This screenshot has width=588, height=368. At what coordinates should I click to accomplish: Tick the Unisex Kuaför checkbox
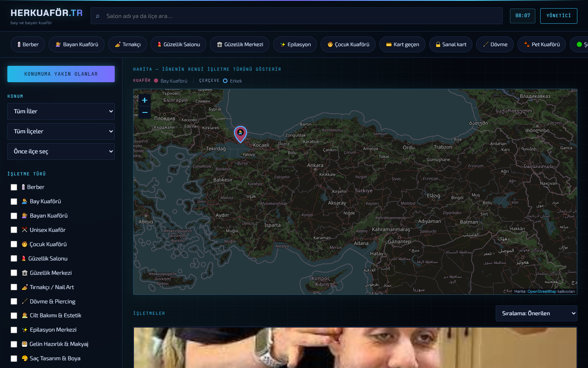point(14,230)
